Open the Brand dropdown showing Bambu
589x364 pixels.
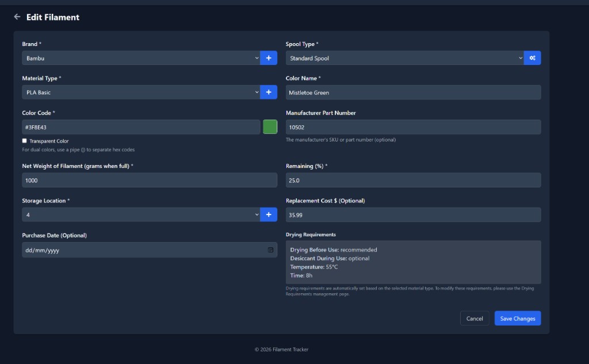[141, 58]
